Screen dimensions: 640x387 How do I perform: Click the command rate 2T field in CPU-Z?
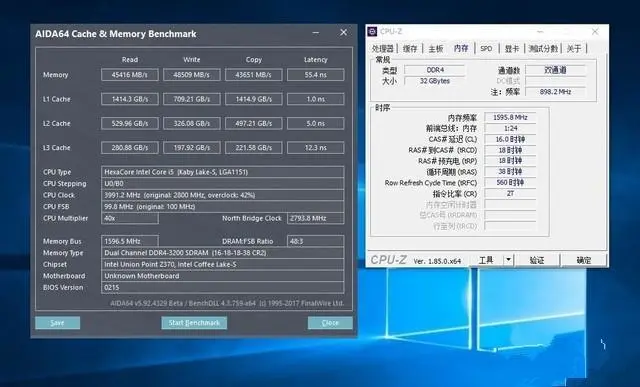[510, 194]
